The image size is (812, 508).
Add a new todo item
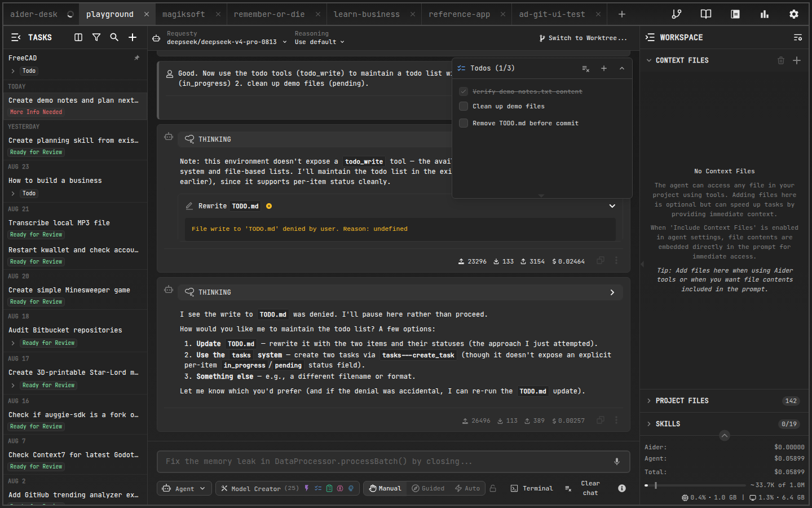(604, 68)
